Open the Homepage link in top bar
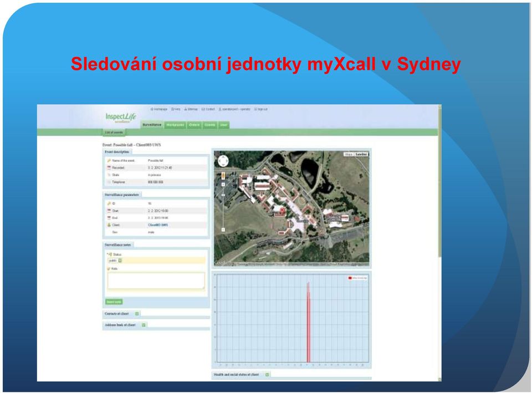532x393 pixels. [x=159, y=109]
